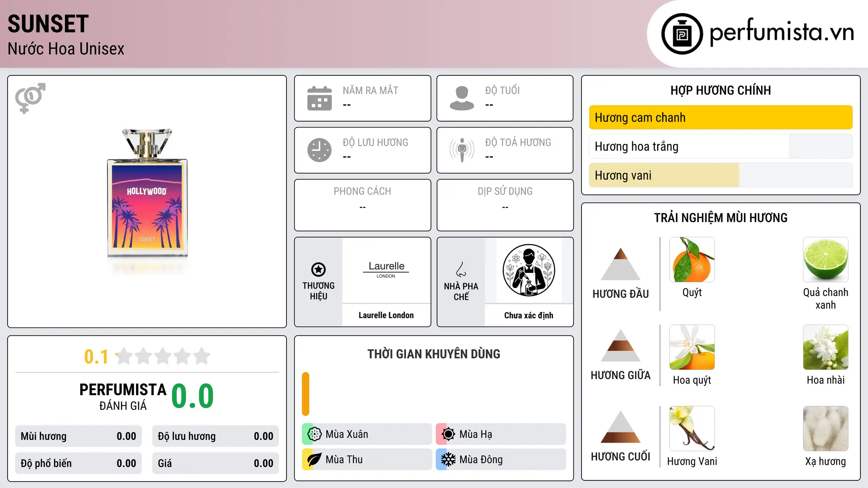Click the SUNSET perfume title
Screen dimensions: 868x488
(48, 24)
